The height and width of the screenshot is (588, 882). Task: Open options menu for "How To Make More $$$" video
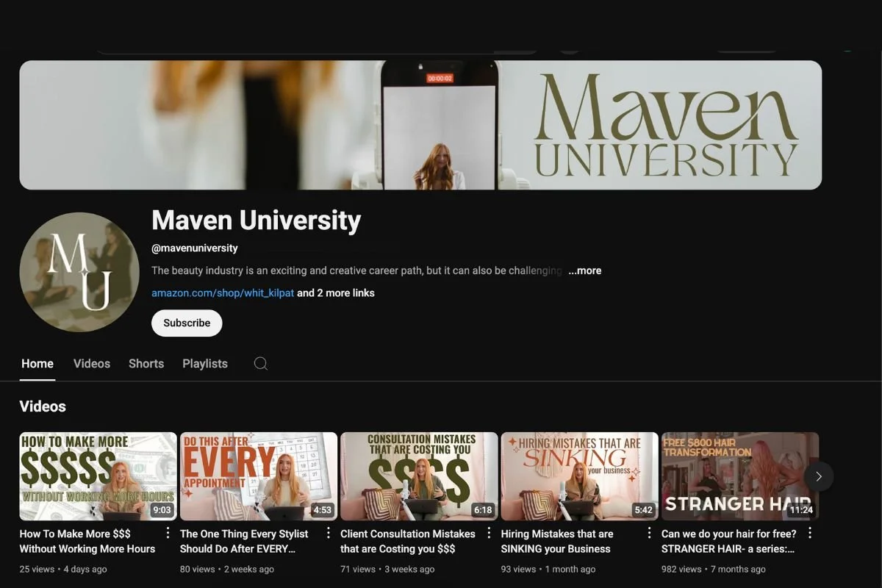(168, 534)
